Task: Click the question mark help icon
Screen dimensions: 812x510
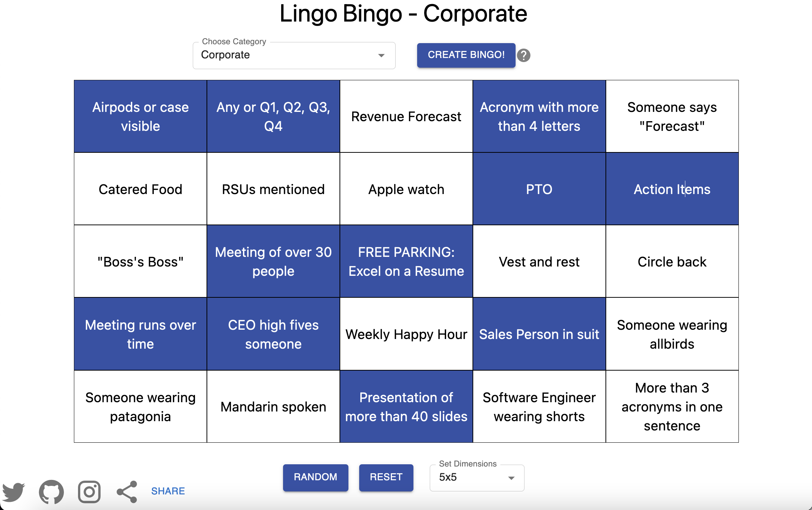Action: point(524,55)
